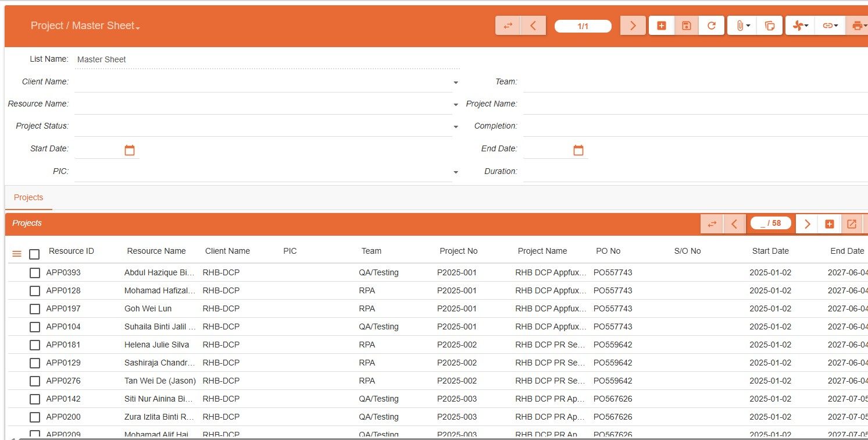This screenshot has height=440, width=868.
Task: Open the Start Date calendar picker
Action: pyautogui.click(x=130, y=150)
